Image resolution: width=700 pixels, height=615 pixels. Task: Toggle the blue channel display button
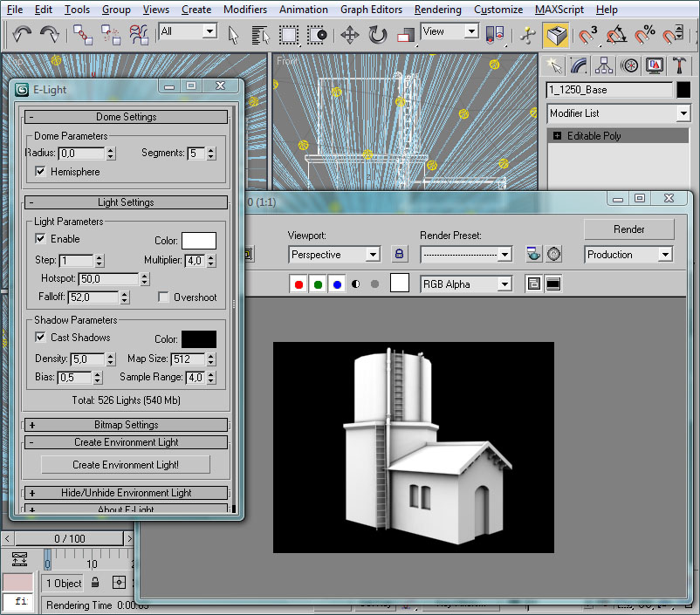337,284
